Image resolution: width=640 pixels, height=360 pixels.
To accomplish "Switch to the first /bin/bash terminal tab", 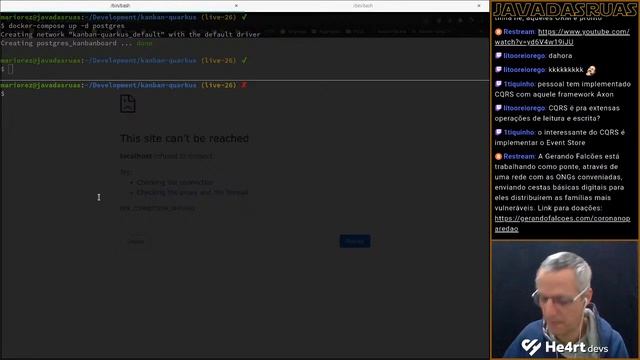I will pos(120,6).
